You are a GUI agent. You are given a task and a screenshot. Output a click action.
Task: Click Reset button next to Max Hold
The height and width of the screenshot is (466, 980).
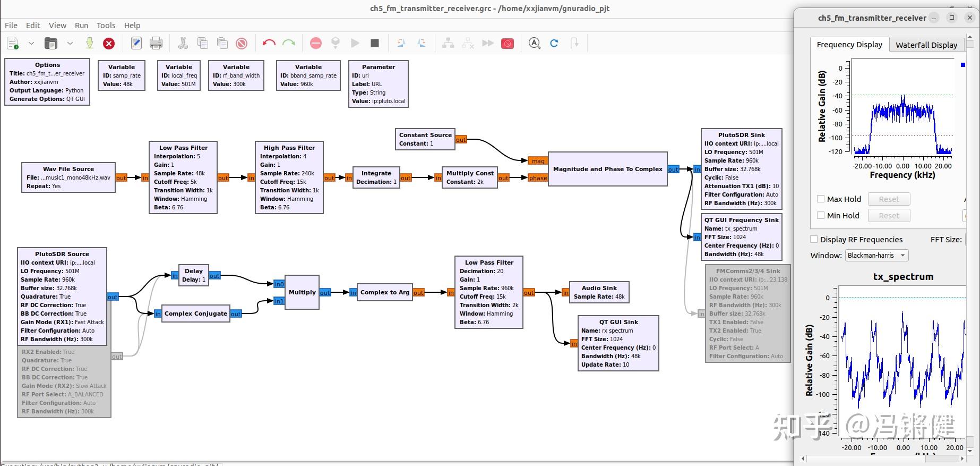(x=889, y=199)
